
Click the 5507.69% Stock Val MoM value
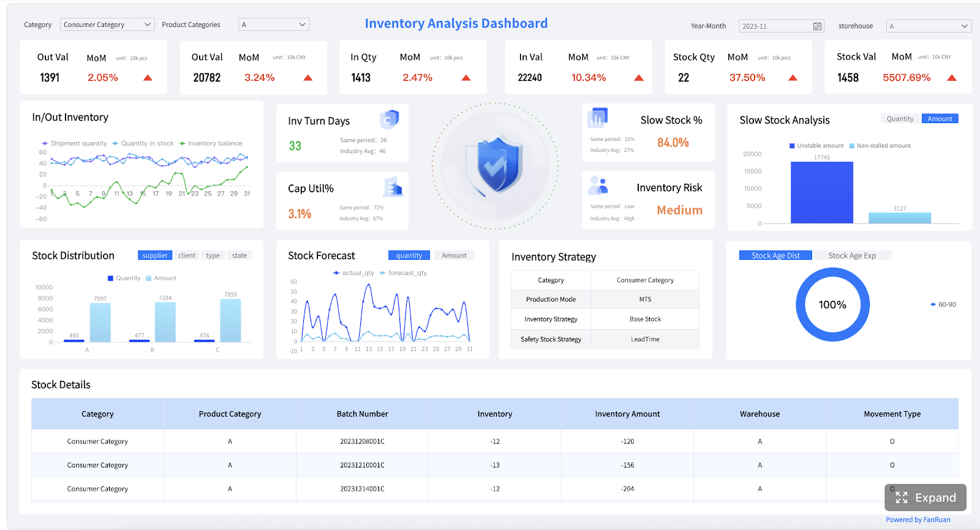907,78
